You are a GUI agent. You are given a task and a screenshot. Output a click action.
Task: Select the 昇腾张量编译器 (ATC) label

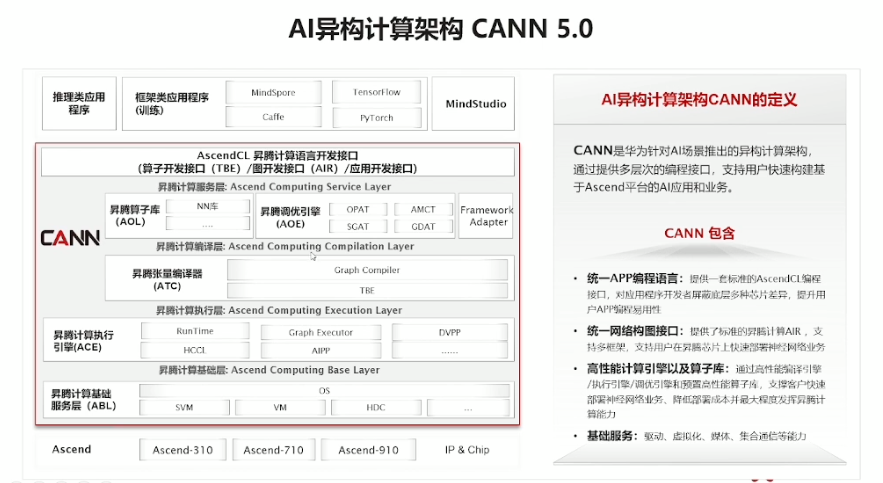[167, 280]
